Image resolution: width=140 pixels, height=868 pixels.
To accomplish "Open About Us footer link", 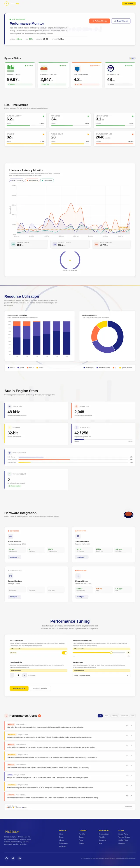I will coord(82,834).
